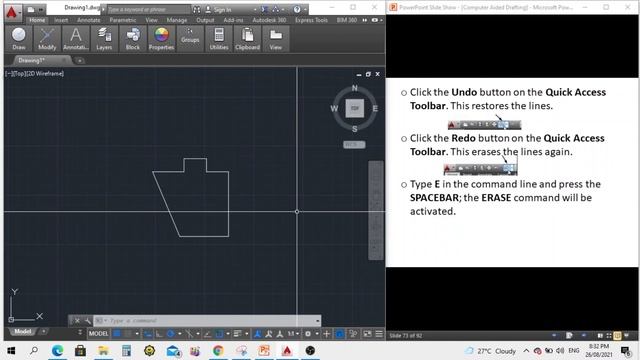Switch to the Output ribbon tab
The height and width of the screenshot is (360, 640).
[x=205, y=20]
